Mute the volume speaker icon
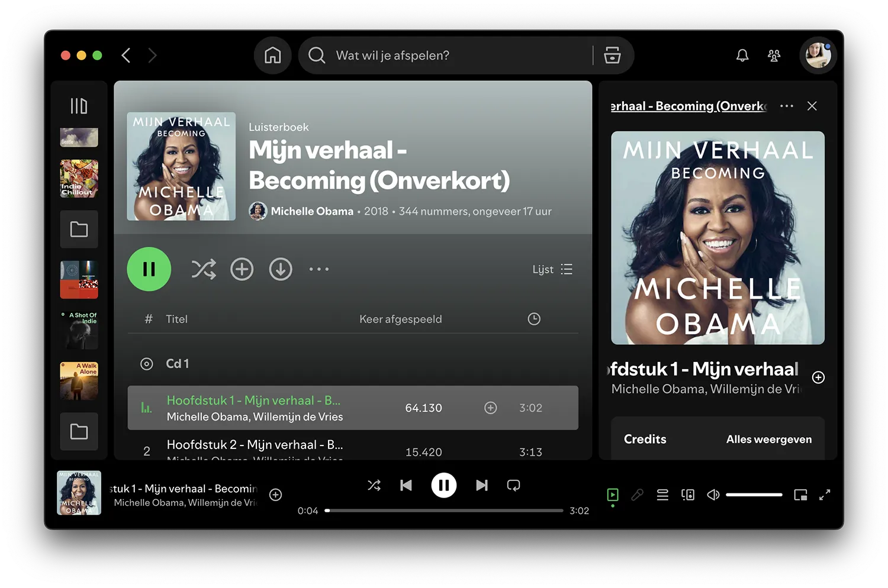The width and height of the screenshot is (888, 588). click(713, 495)
